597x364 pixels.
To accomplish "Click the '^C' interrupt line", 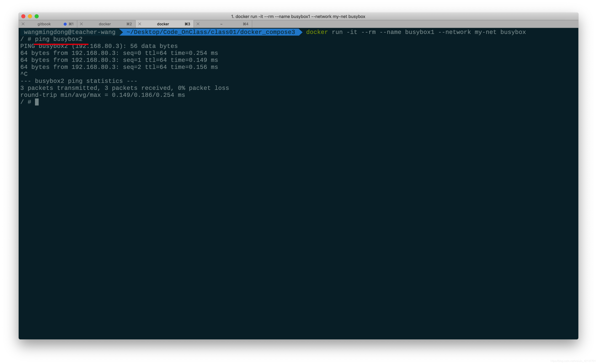I will point(24,74).
